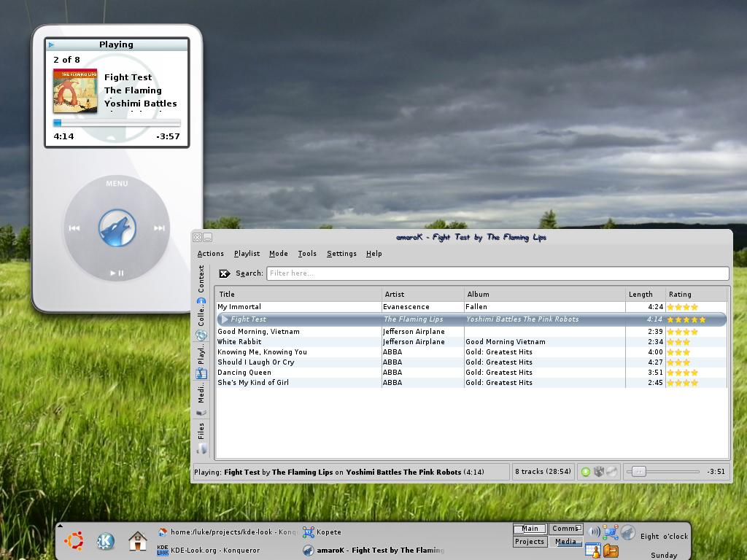Skip to next track on iPod wheel
747x560 pixels.
(x=159, y=228)
